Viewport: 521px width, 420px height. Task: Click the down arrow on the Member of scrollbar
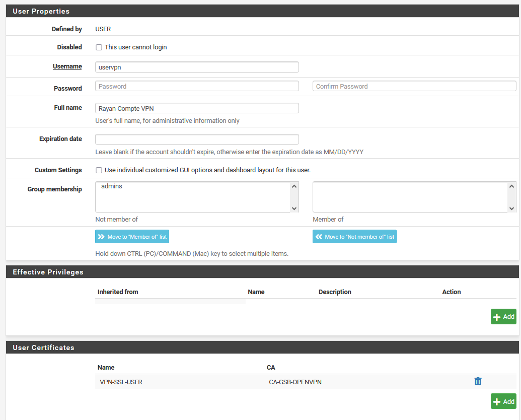(x=512, y=209)
